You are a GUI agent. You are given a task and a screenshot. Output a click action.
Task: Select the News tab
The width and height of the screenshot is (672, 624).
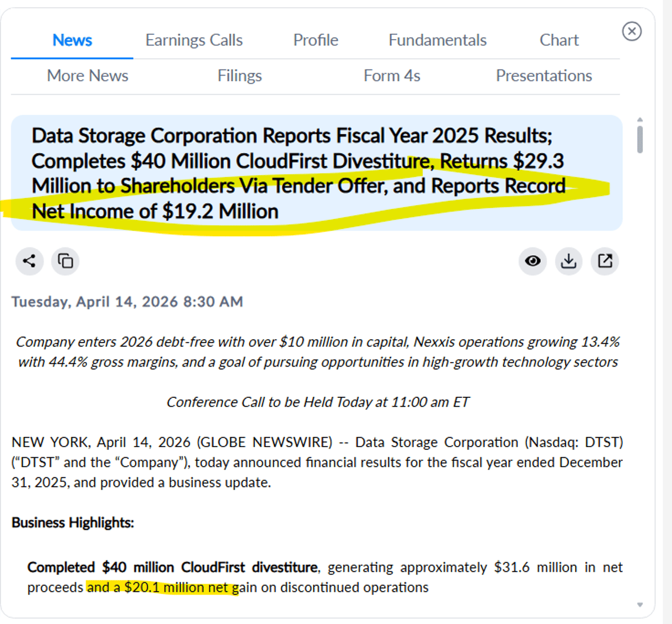(x=72, y=40)
